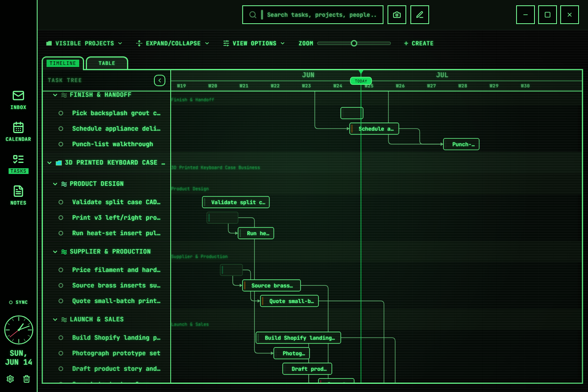Image resolution: width=588 pixels, height=392 pixels.
Task: Switch to the Table tab
Action: coord(107,63)
